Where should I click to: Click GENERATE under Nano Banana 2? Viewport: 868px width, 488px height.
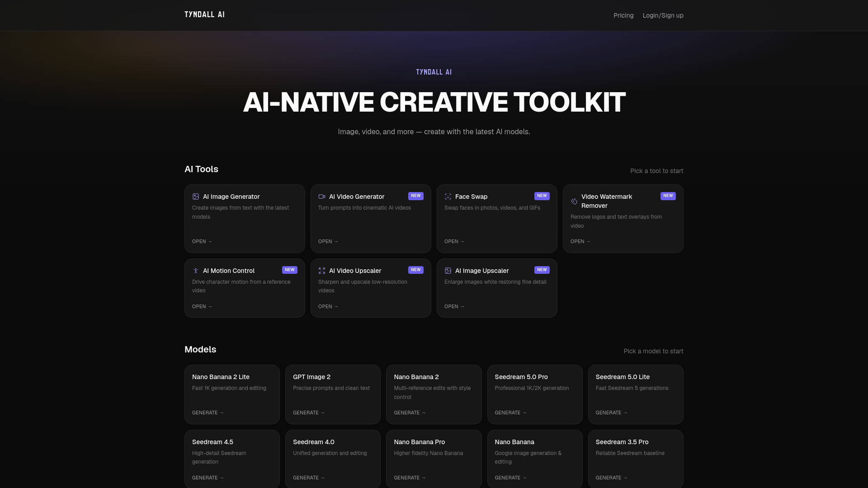coord(410,413)
